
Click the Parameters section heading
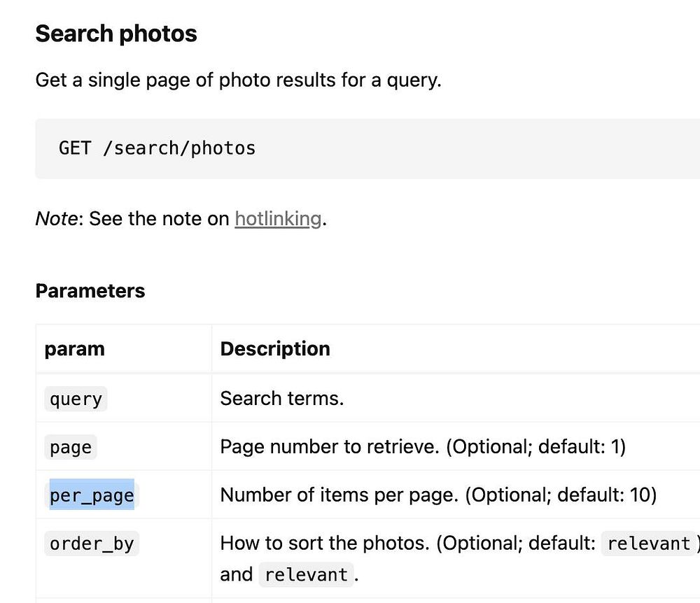90,291
